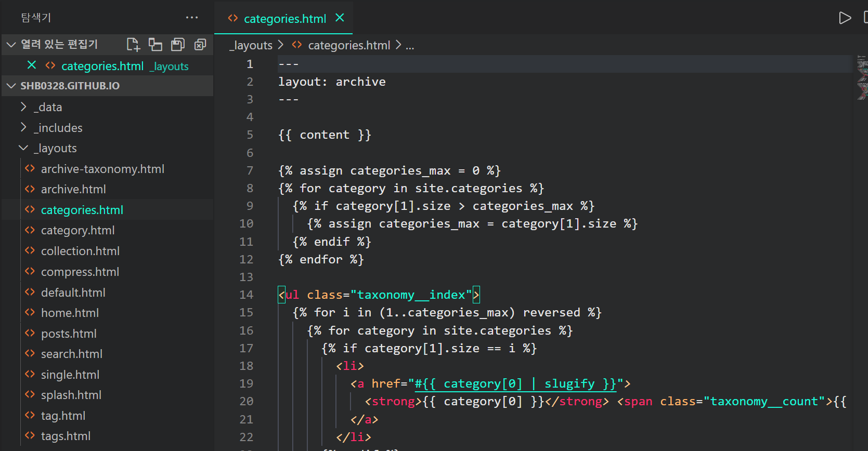Click the HTML file icon beside home.html
Screen dimensions: 868x451
point(30,313)
